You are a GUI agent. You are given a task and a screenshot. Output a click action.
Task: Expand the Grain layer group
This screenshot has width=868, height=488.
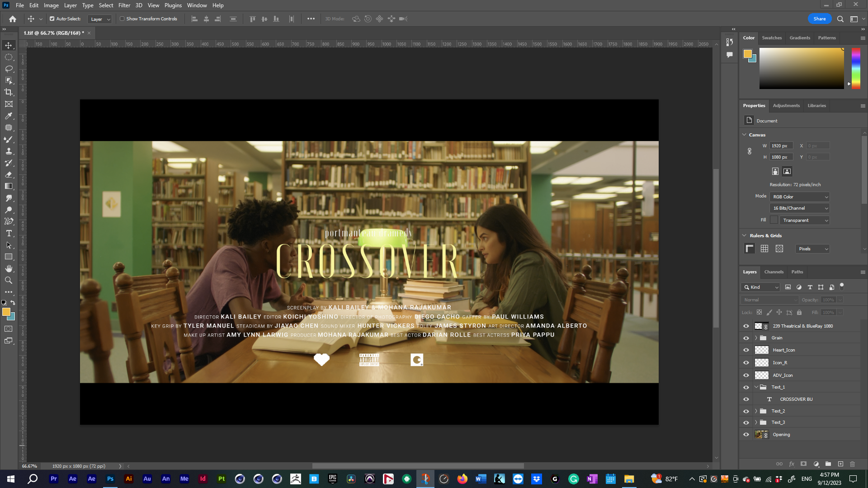[x=756, y=338]
